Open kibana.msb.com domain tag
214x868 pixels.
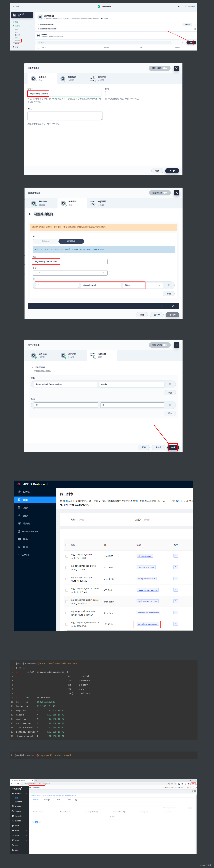click(x=145, y=556)
